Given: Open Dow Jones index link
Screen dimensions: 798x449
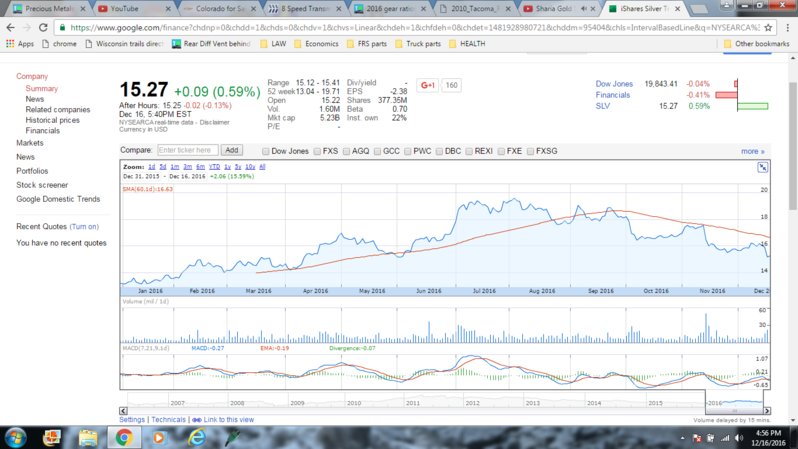Looking at the screenshot, I should tap(614, 84).
